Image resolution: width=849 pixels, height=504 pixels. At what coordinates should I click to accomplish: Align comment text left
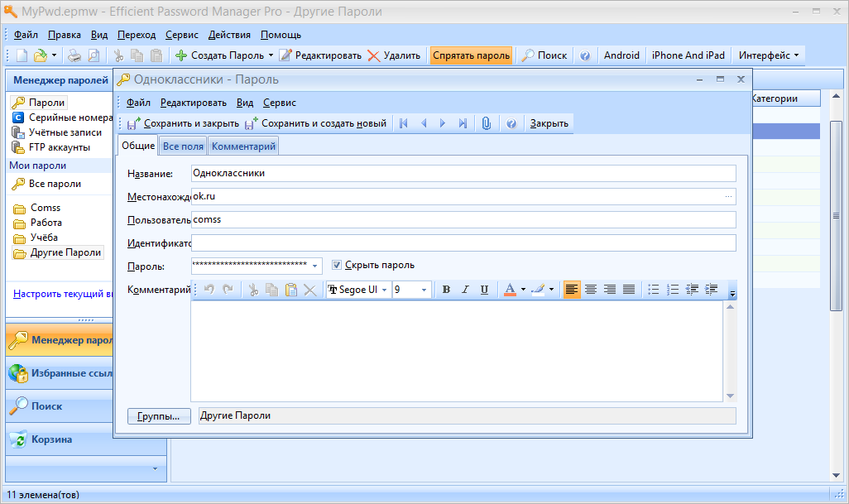pyautogui.click(x=571, y=290)
